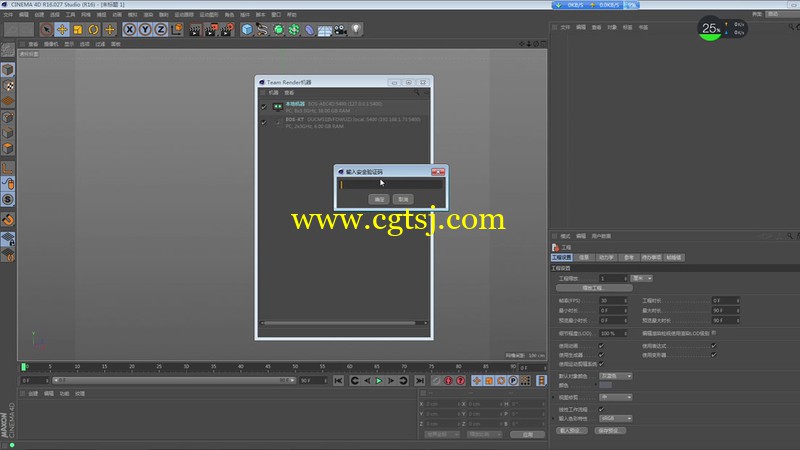Select the checkered texture mode icon
The height and width of the screenshot is (450, 800).
(x=8, y=85)
